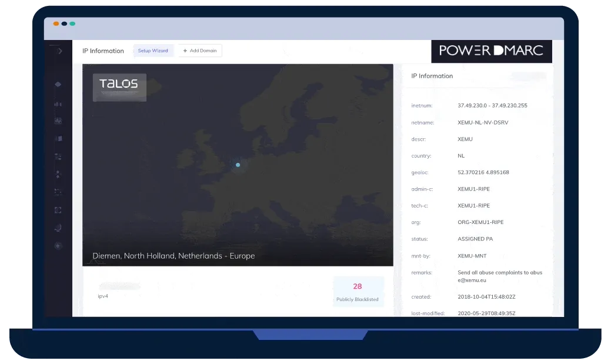Click the abuse complaints remarks text
This screenshot has height=364, width=611.
500,276
